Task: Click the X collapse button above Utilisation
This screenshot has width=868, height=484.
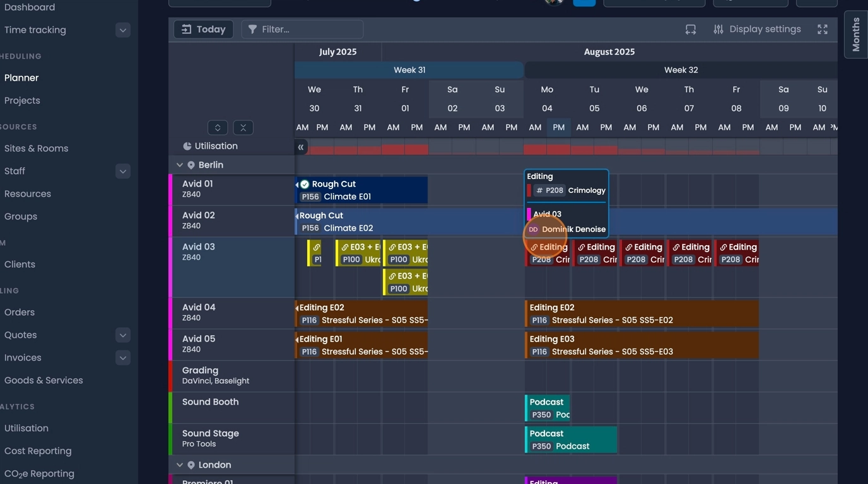Action: pyautogui.click(x=243, y=127)
